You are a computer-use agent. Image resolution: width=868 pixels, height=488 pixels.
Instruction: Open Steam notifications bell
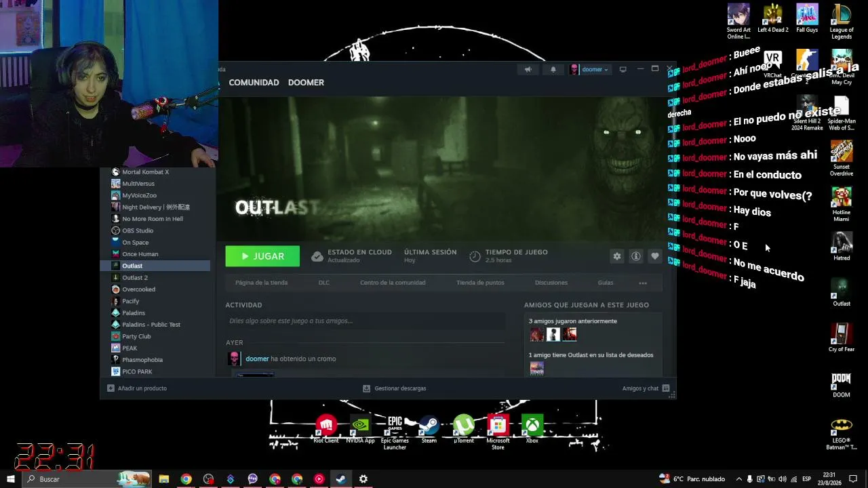pos(553,69)
